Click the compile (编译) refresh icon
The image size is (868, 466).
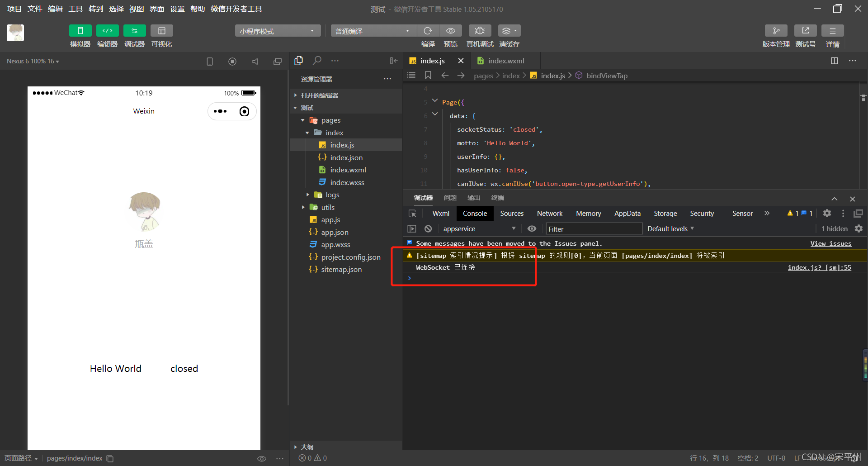[x=428, y=31]
